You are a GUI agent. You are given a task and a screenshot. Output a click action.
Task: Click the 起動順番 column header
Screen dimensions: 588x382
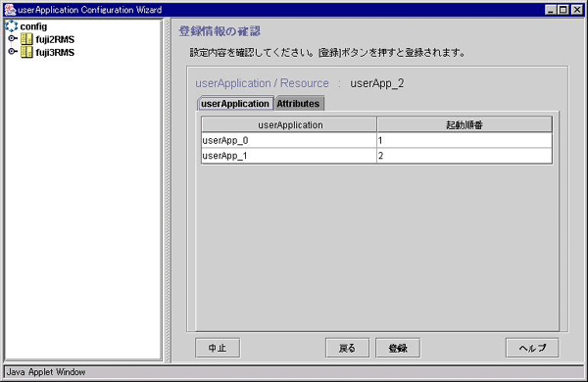click(465, 124)
